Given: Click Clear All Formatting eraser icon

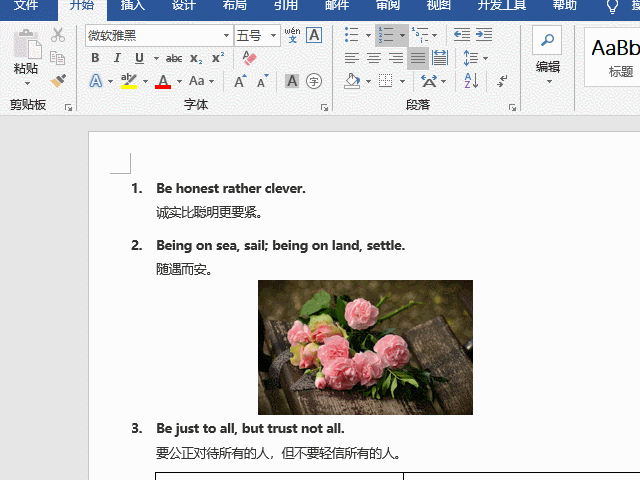Looking at the screenshot, I should 249,58.
